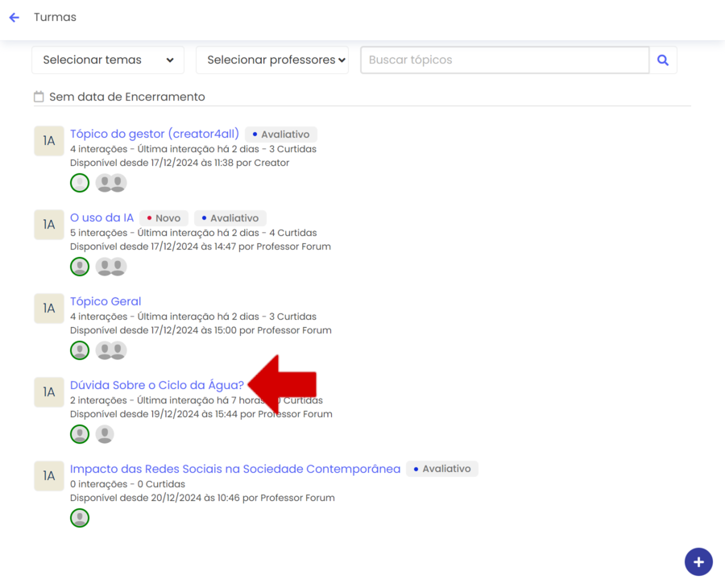
Task: Open topic Tópico do gestor (creator4all)
Action: tap(154, 134)
